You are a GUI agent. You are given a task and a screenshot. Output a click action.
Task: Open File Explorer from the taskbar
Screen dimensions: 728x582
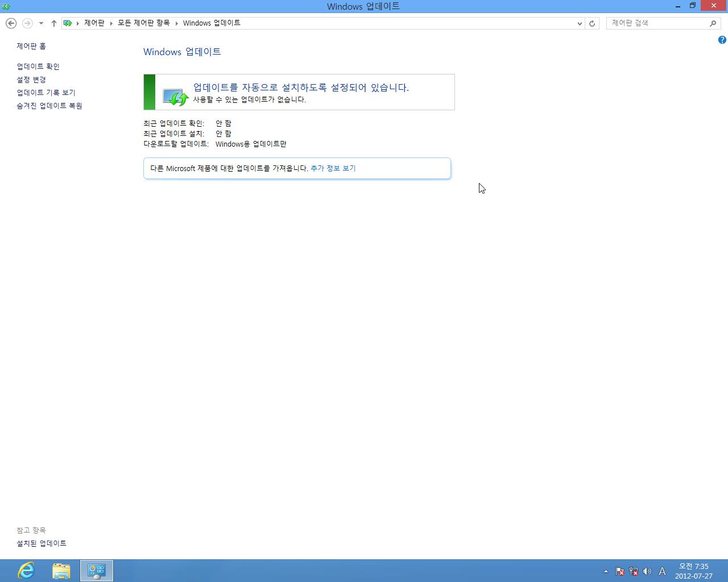point(61,571)
